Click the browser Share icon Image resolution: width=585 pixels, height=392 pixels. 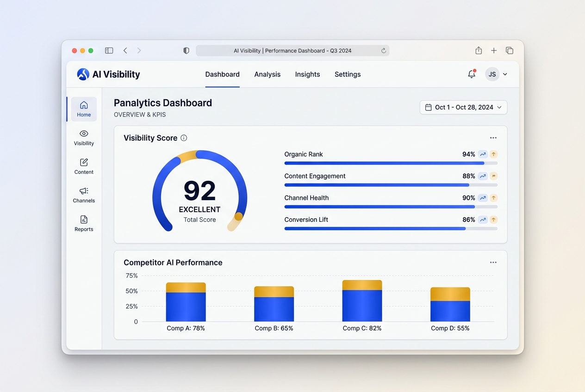point(479,50)
